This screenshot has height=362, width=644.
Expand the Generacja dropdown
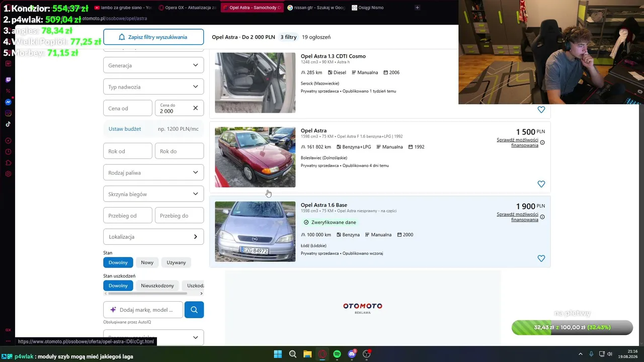pos(153,65)
